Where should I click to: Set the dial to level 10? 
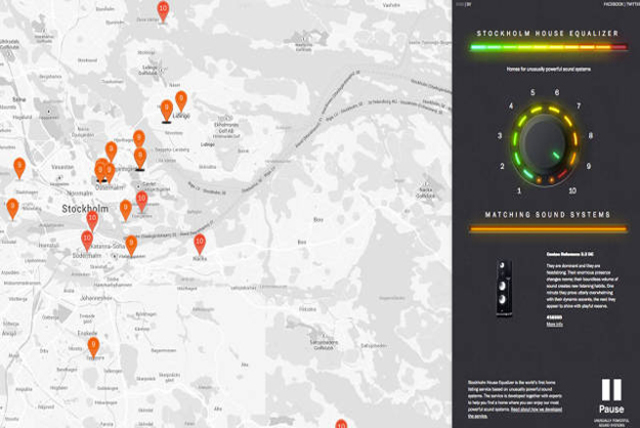pyautogui.click(x=572, y=191)
